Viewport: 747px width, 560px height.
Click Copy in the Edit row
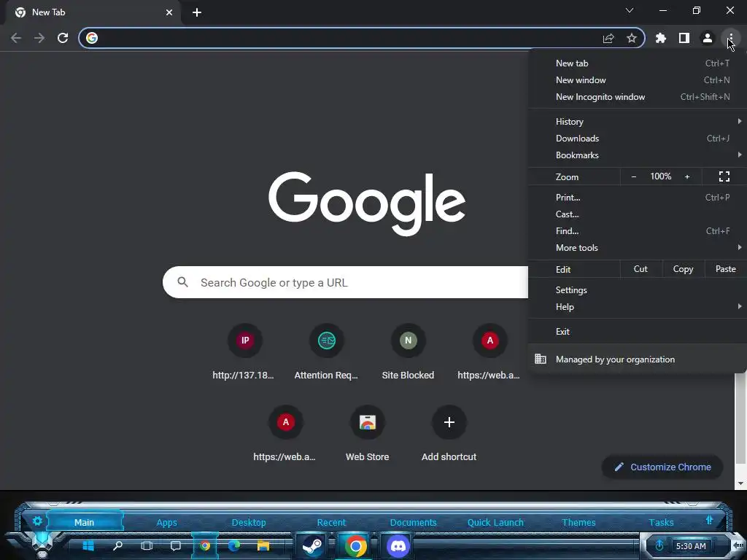click(683, 269)
